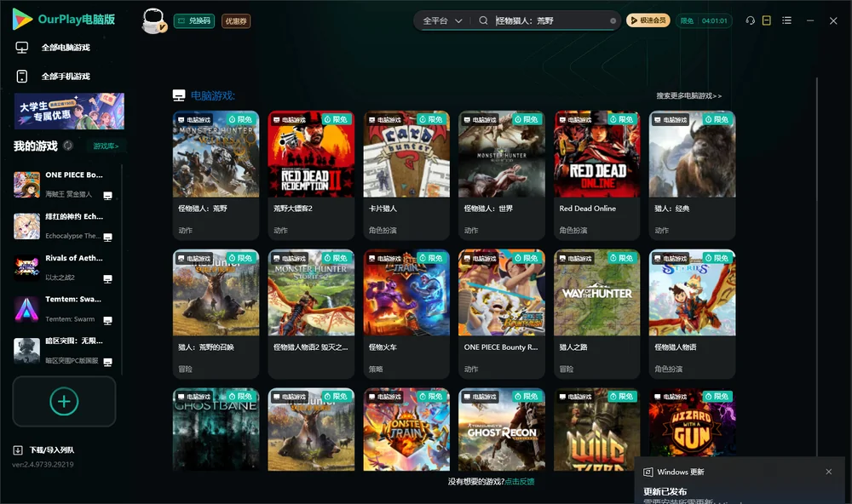This screenshot has height=504, width=852.
Task: Open the ONE PIECE Bounty R... card
Action: tap(502, 313)
